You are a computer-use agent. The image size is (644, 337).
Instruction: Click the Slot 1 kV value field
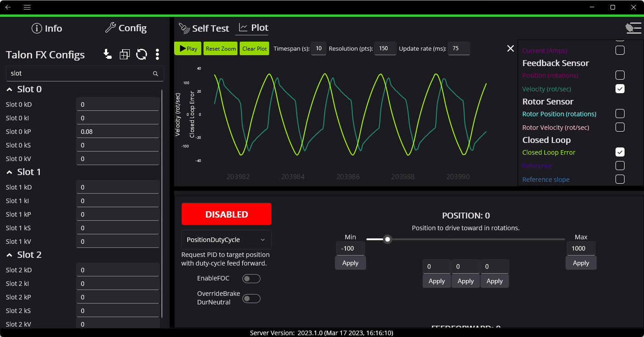click(x=118, y=242)
